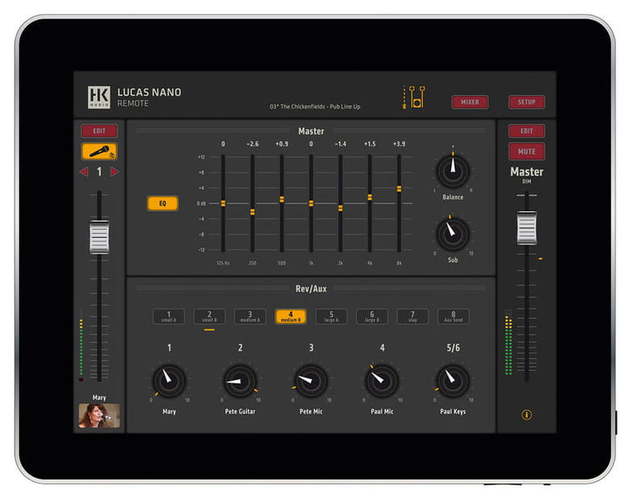Image resolution: width=632 pixels, height=500 pixels.
Task: Go to previous channel with left arrow
Action: click(84, 172)
